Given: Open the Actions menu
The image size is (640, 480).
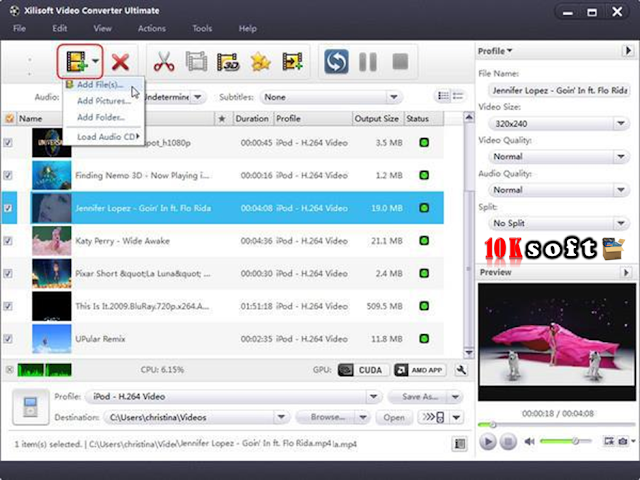Looking at the screenshot, I should pos(152,29).
